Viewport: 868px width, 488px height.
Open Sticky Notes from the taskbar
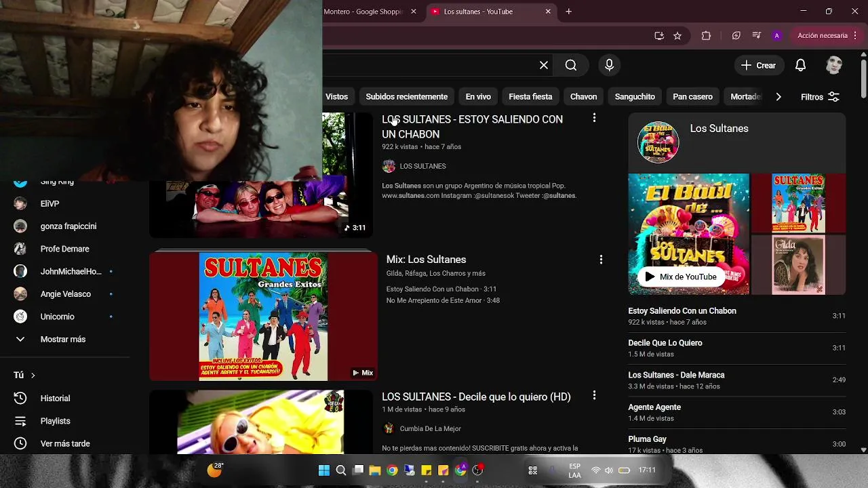click(x=427, y=470)
